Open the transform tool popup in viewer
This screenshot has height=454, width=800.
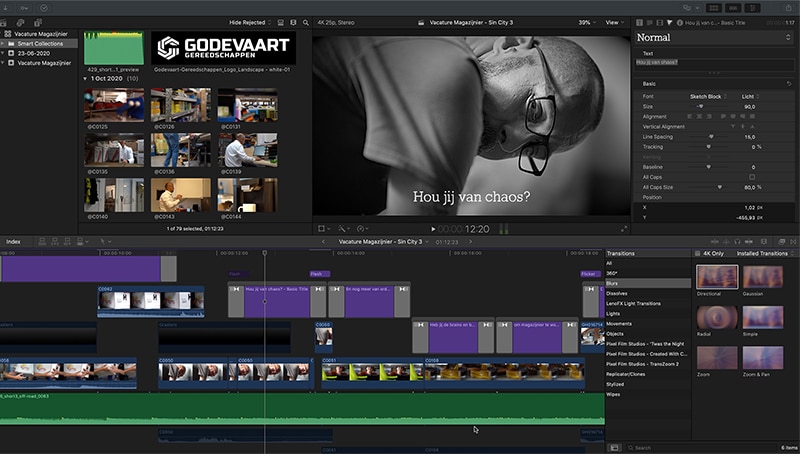click(x=324, y=229)
